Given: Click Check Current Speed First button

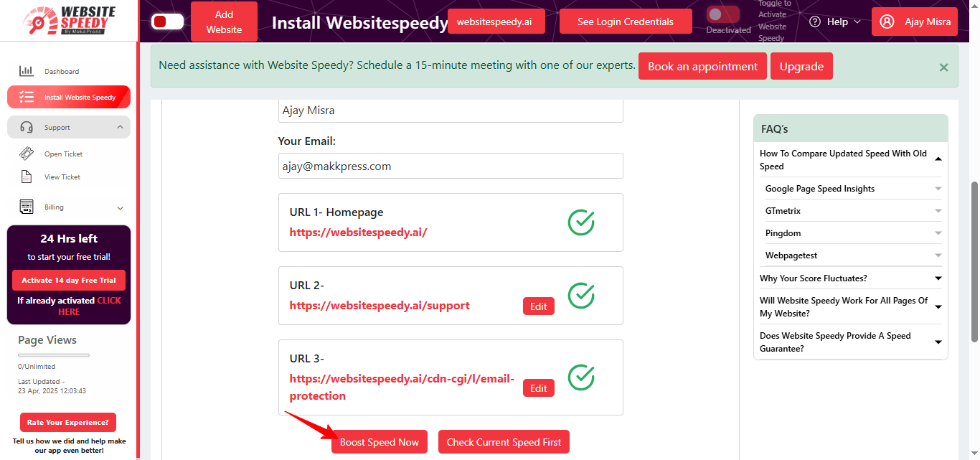Looking at the screenshot, I should click(x=504, y=442).
